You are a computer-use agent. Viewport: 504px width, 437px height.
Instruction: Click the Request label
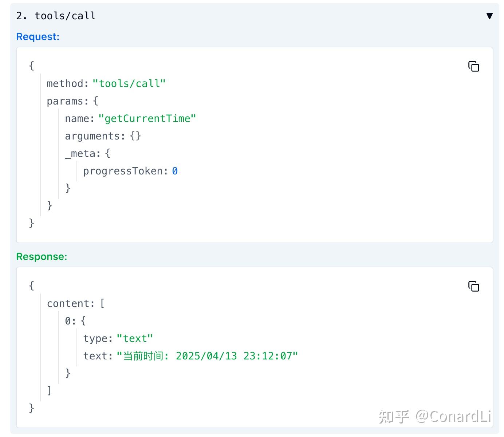tap(38, 37)
